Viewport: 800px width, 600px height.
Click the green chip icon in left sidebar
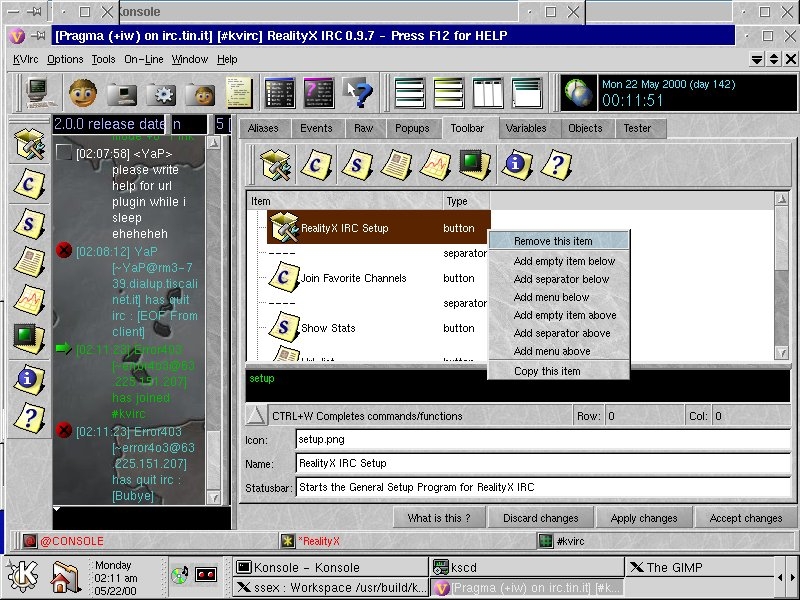29,338
